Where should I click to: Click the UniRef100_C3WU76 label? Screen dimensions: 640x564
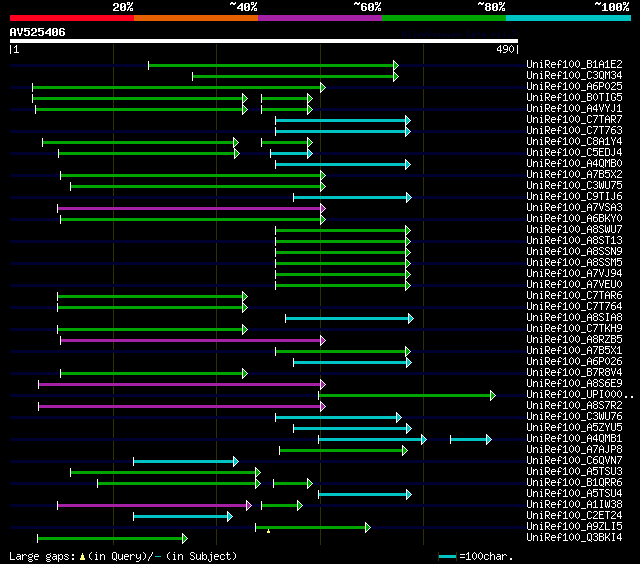tap(574, 417)
